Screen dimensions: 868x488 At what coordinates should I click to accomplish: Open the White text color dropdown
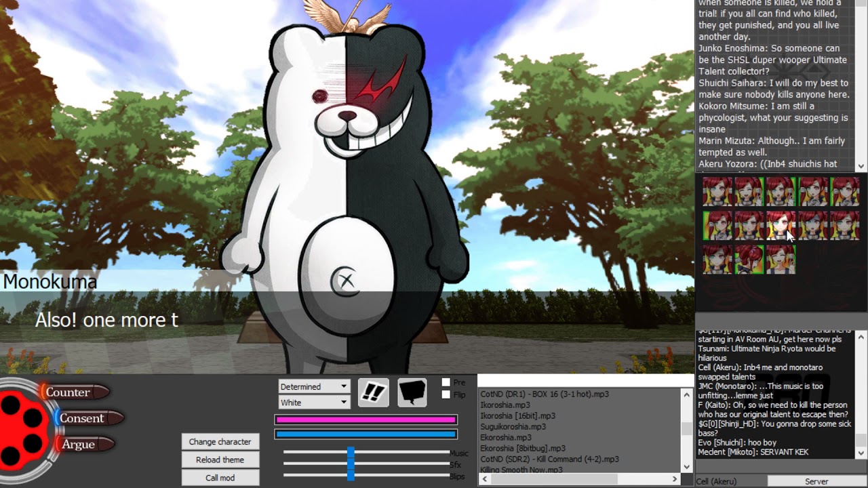[x=314, y=403]
